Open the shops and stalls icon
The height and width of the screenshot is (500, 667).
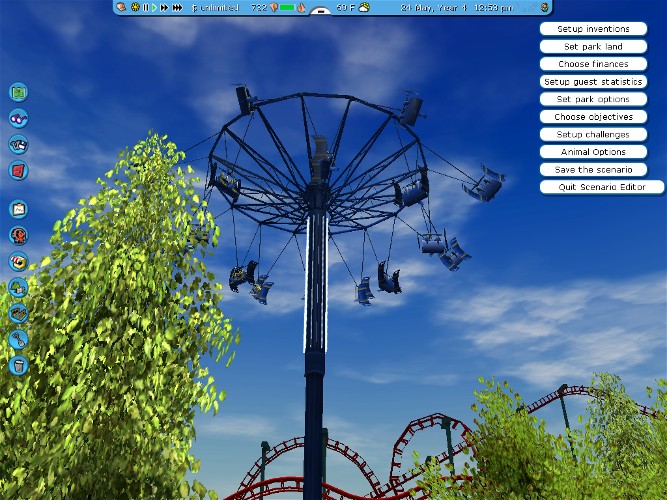[x=18, y=261]
